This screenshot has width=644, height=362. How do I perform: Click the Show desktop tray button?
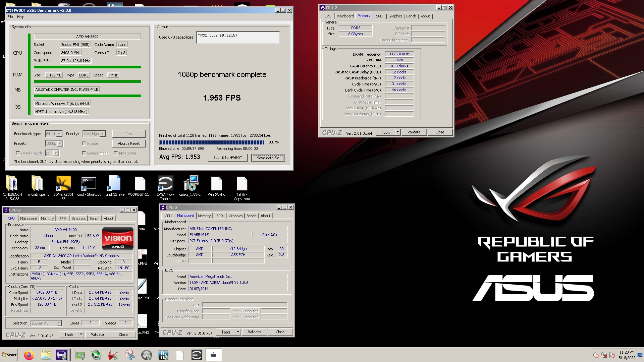(640, 355)
